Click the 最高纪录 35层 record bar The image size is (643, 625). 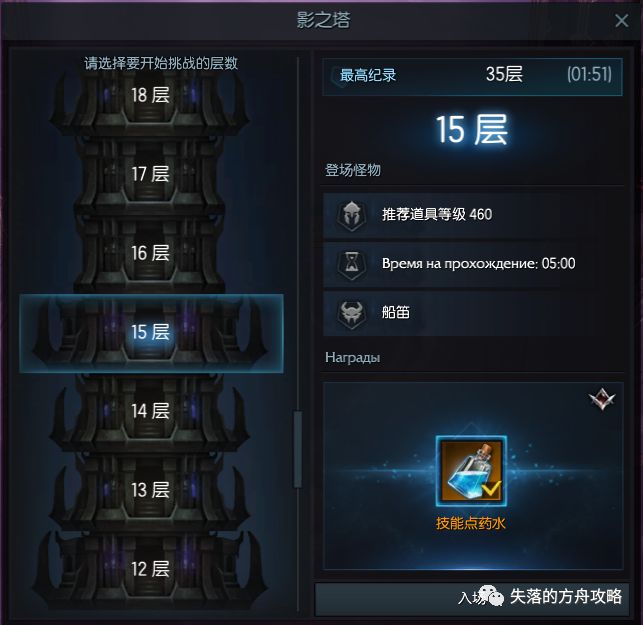(x=472, y=77)
